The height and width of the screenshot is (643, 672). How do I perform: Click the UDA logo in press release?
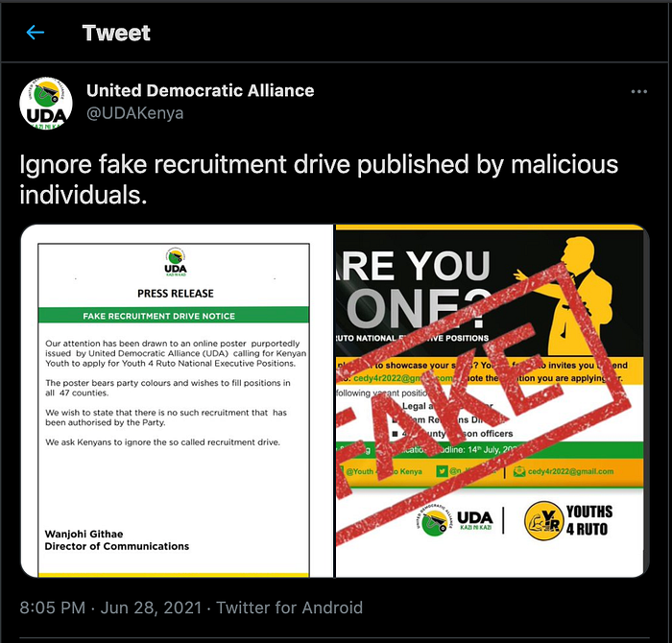176,262
